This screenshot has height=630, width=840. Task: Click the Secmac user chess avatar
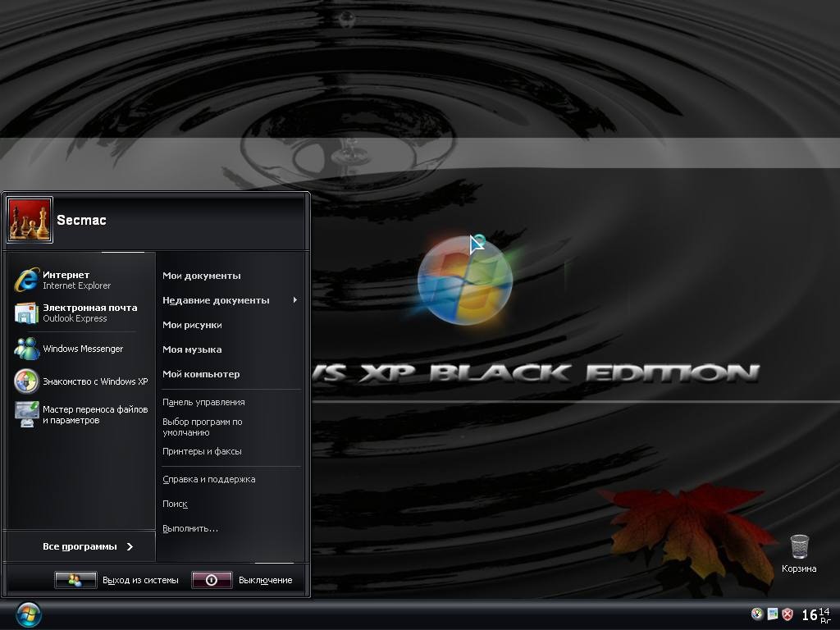[30, 220]
